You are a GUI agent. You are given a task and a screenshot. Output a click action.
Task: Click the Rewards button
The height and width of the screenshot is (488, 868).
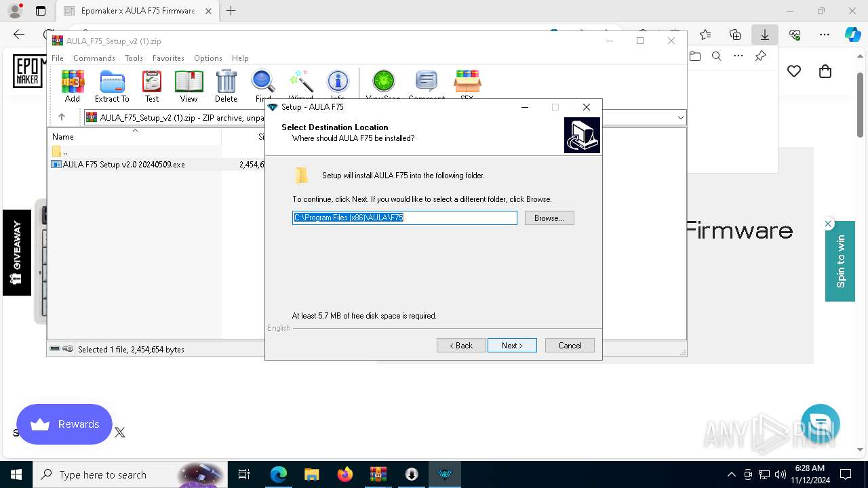click(x=64, y=424)
